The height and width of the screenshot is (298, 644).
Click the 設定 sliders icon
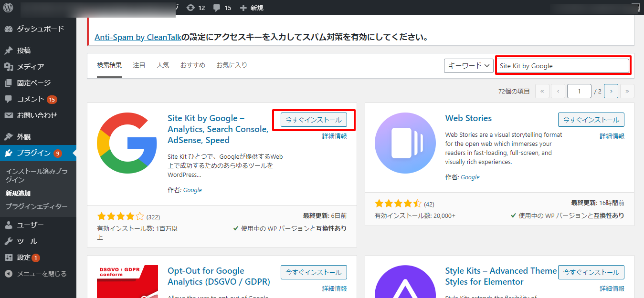pos(9,257)
